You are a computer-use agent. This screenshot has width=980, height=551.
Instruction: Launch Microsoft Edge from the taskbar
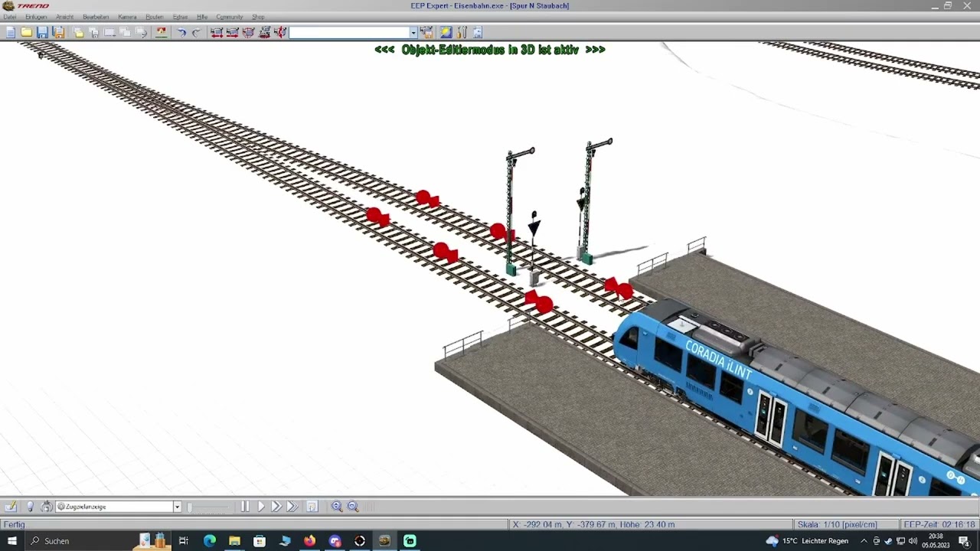click(209, 541)
